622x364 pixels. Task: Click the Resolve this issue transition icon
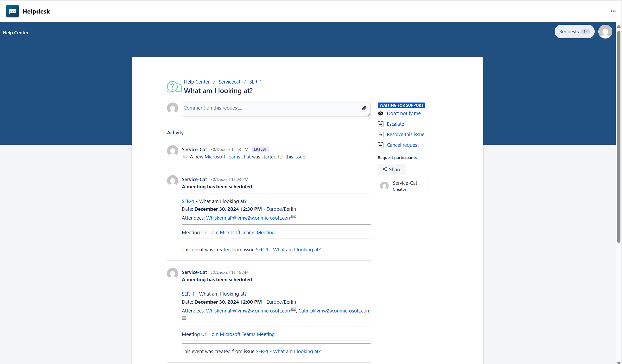tap(381, 135)
